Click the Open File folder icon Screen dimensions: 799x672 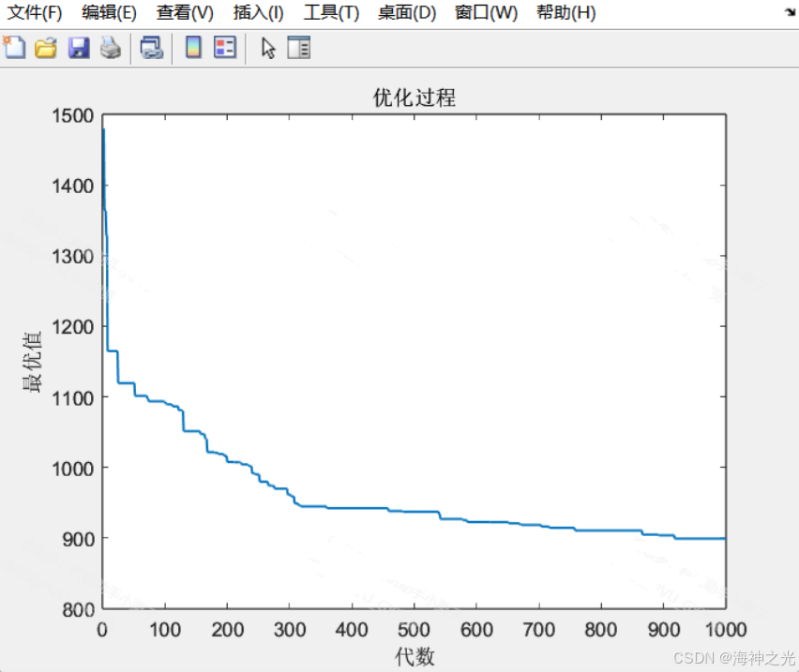pyautogui.click(x=46, y=49)
